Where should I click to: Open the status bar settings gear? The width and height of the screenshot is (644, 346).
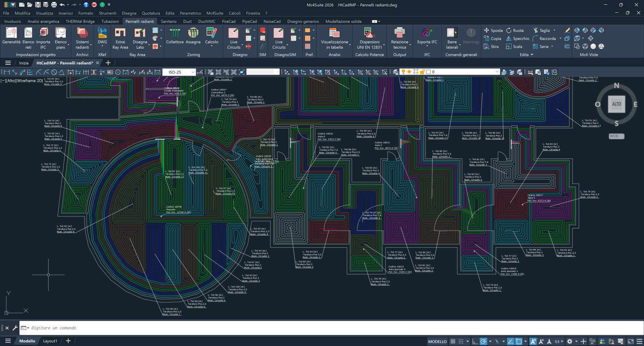(570, 341)
